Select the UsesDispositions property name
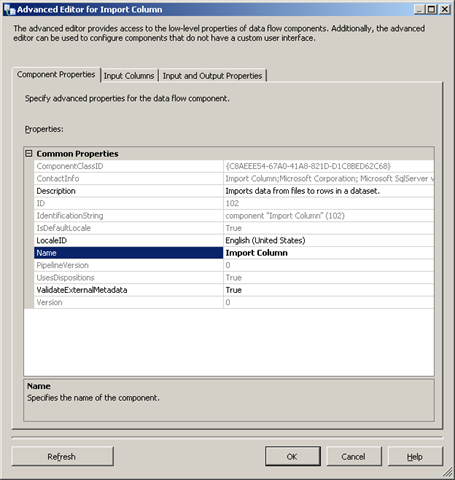 pos(65,277)
